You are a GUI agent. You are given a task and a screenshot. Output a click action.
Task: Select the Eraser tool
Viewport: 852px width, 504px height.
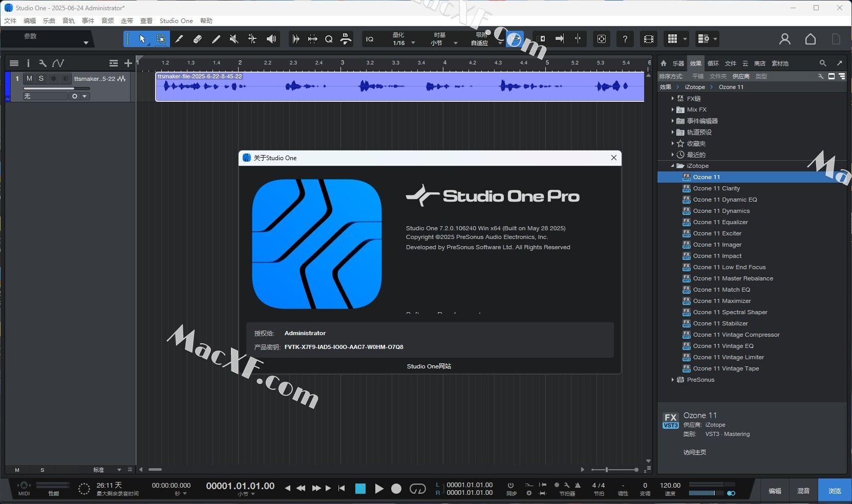[x=198, y=39]
